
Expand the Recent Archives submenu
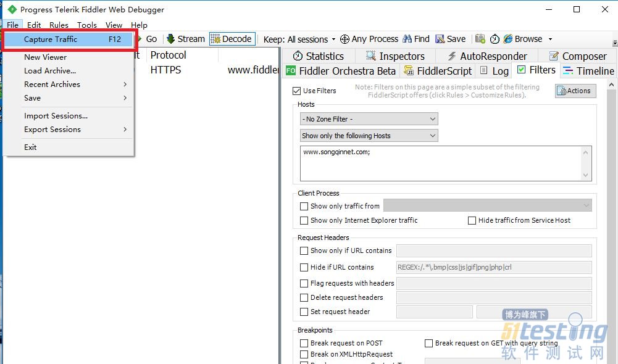click(x=125, y=85)
